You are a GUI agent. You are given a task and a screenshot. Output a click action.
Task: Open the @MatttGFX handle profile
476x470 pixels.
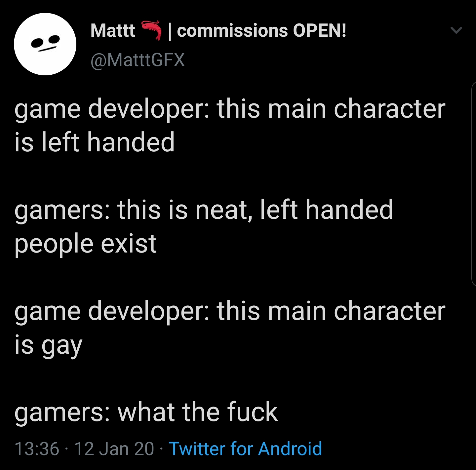pyautogui.click(x=138, y=60)
